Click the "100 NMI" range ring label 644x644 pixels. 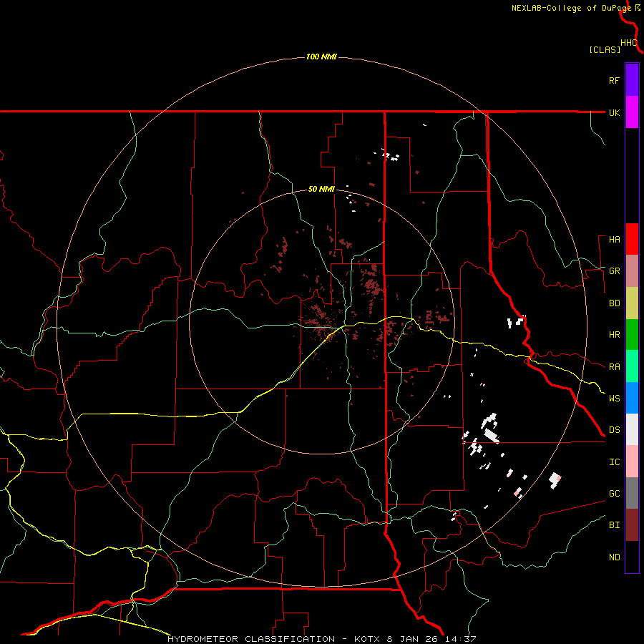point(321,57)
